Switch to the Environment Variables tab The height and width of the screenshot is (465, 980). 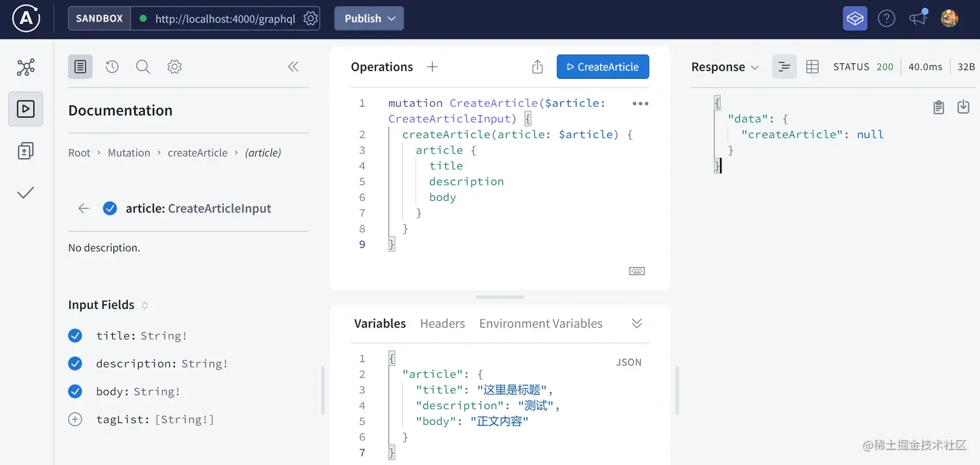[x=541, y=323]
